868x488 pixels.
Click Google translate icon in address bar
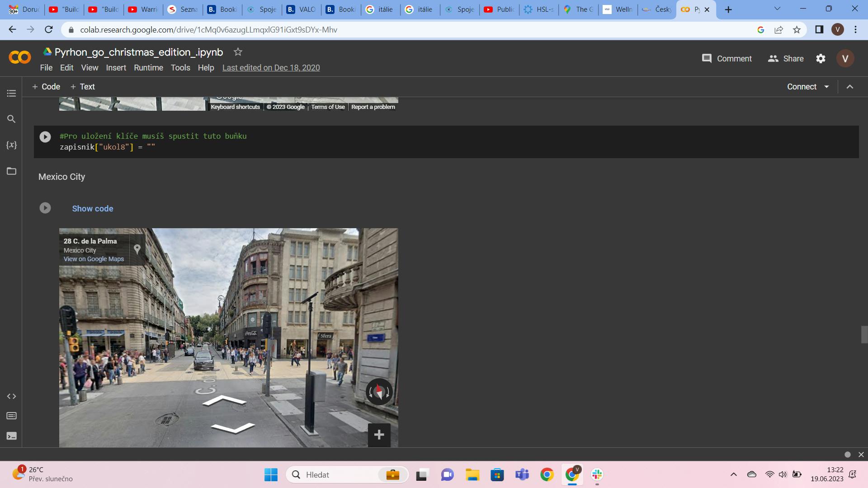click(760, 30)
